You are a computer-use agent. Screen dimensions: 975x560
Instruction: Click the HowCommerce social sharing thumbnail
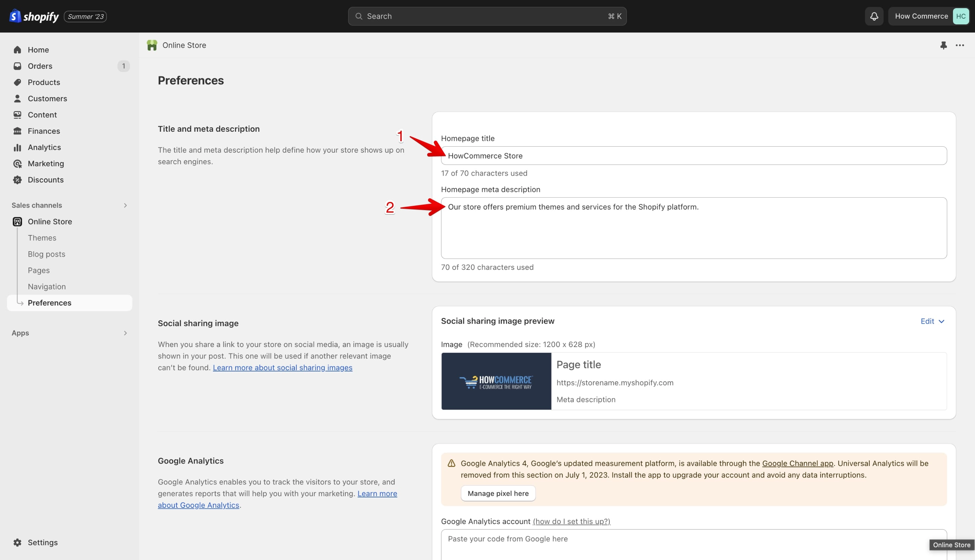pyautogui.click(x=496, y=381)
